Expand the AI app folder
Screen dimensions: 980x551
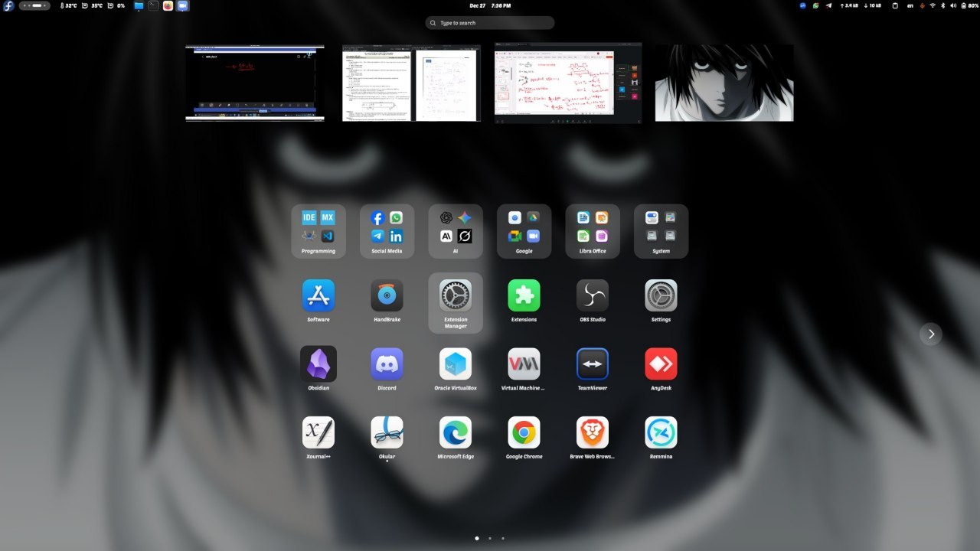(x=456, y=230)
